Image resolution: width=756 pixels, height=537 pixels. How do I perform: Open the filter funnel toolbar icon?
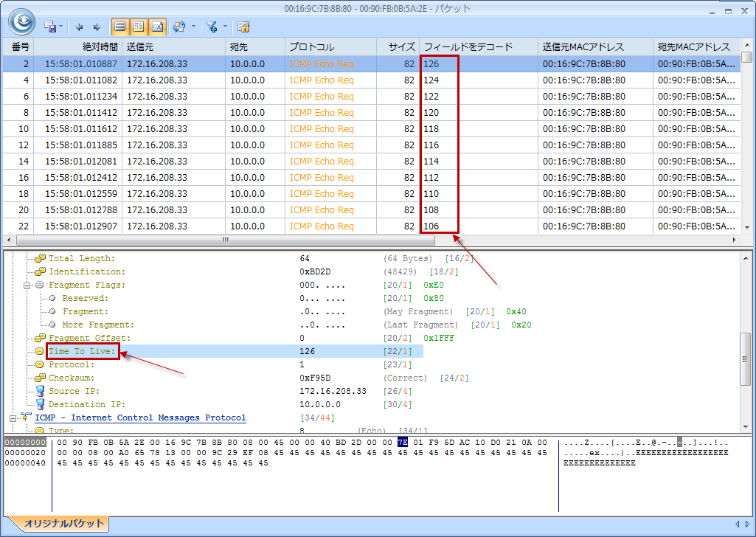(x=212, y=27)
